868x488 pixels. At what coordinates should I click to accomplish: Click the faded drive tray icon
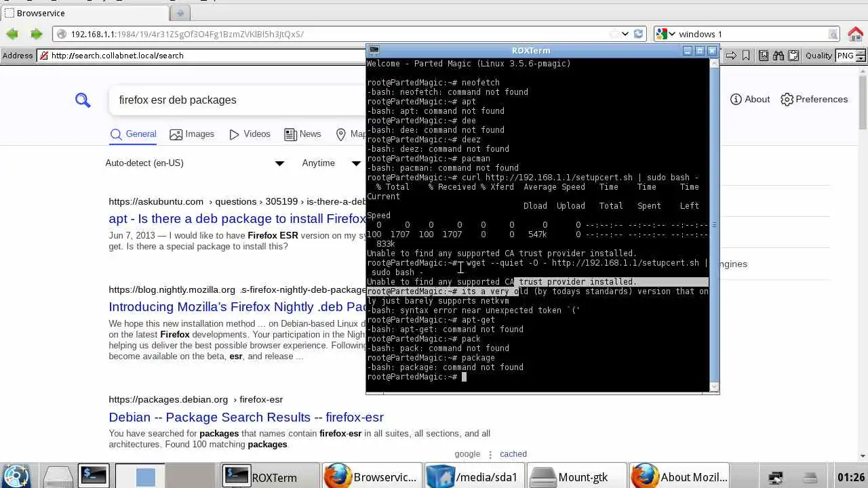pyautogui.click(x=810, y=478)
